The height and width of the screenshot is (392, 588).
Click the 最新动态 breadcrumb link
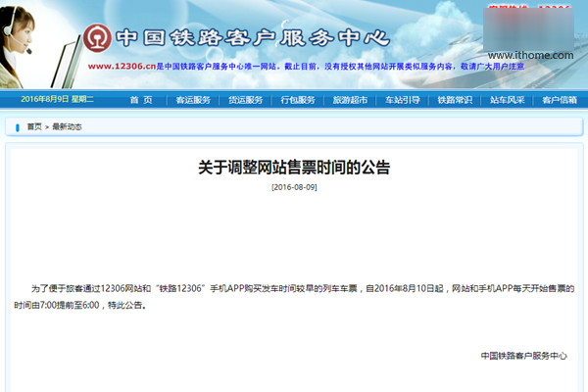click(67, 126)
